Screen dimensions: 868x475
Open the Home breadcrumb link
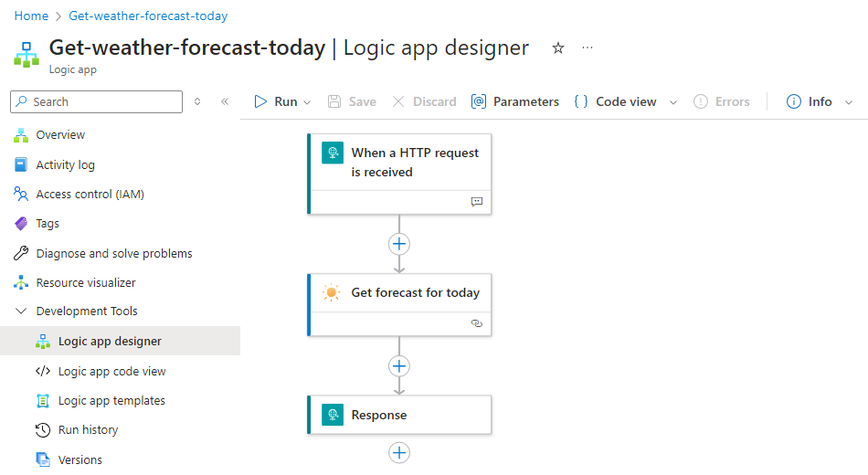coord(31,16)
